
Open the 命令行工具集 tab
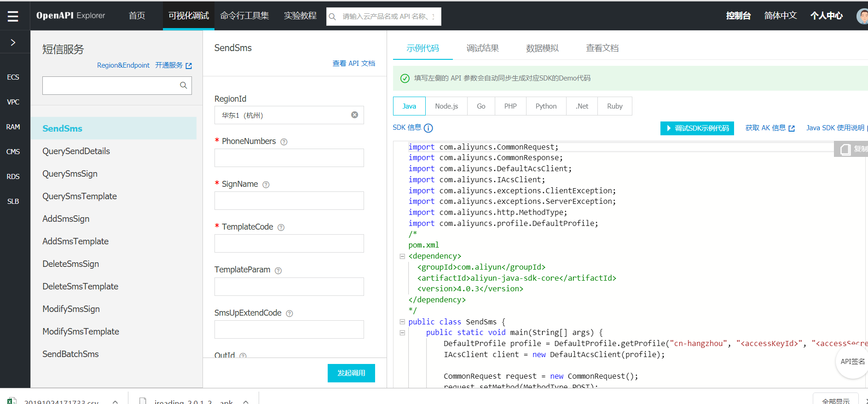click(244, 16)
